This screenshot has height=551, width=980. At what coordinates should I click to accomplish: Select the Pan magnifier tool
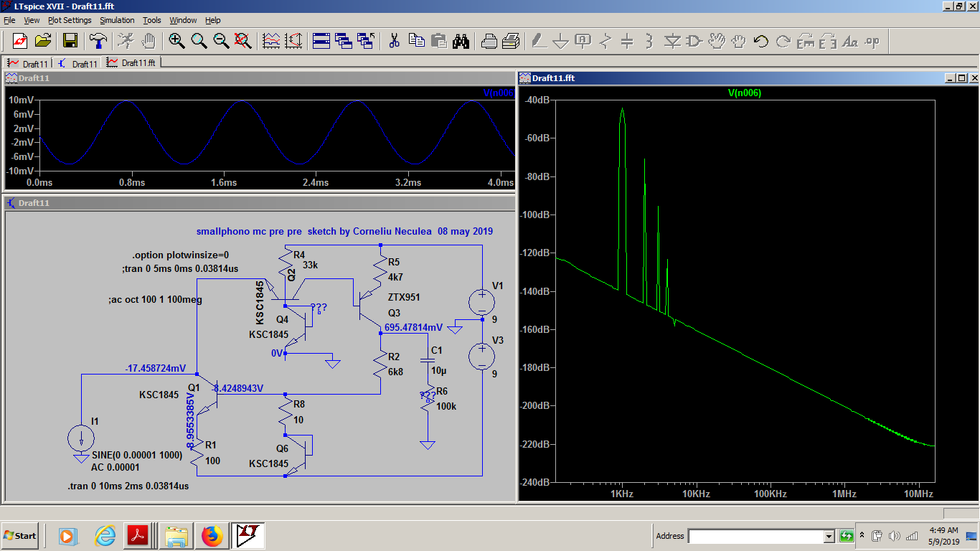click(x=199, y=40)
